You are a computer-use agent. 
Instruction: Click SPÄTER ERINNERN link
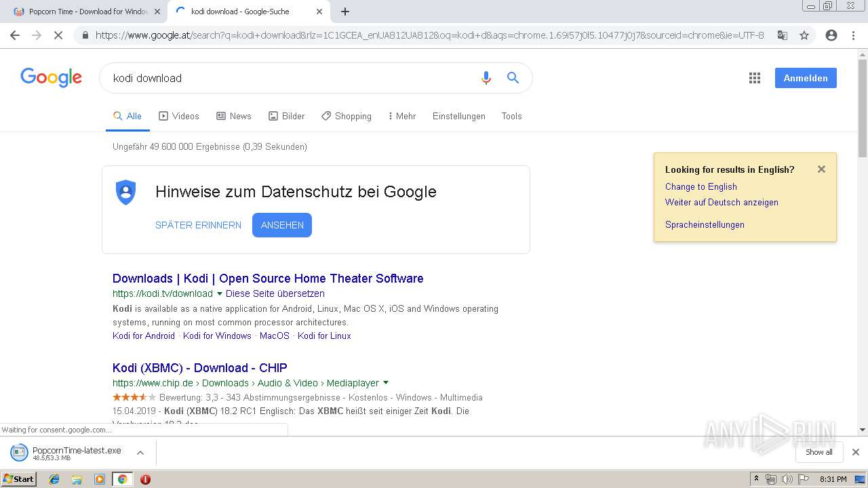[x=198, y=225]
